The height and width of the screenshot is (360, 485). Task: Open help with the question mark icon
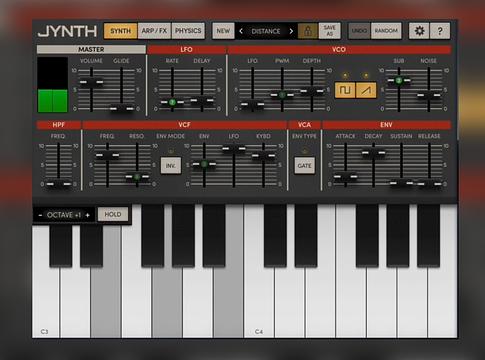click(x=440, y=31)
